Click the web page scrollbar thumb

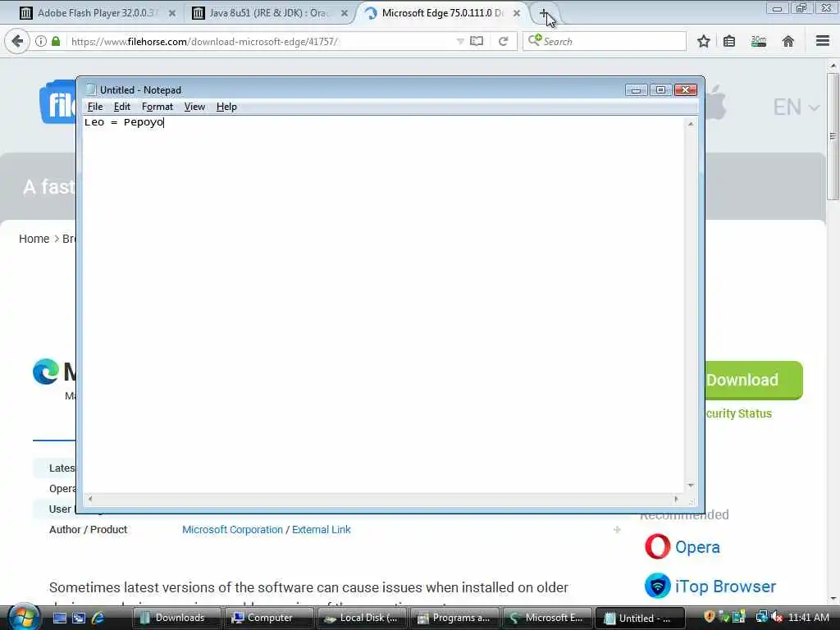pos(833,137)
